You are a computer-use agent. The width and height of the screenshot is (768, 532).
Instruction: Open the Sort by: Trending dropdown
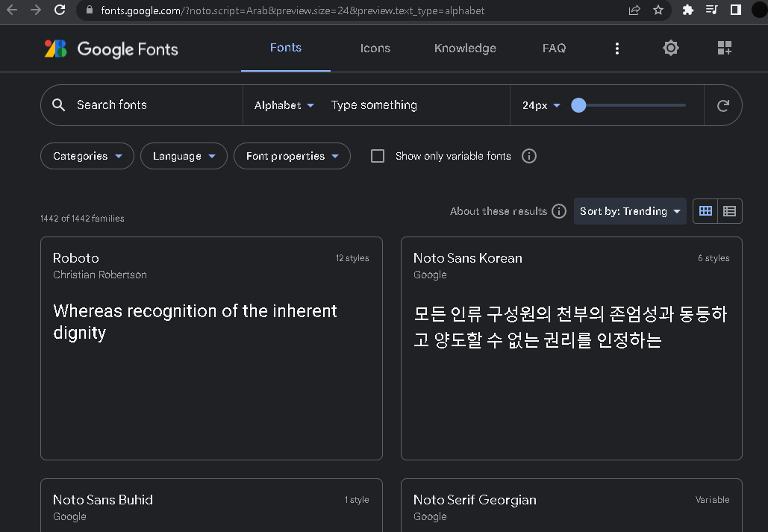tap(630, 211)
